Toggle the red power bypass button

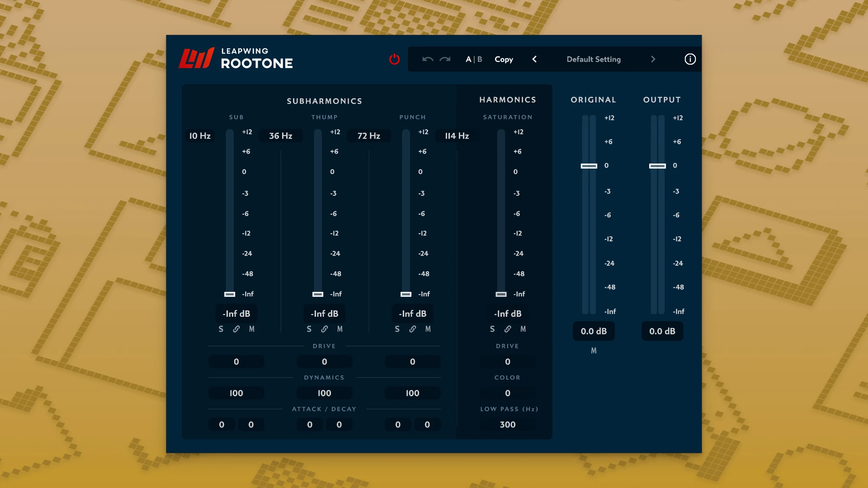(x=394, y=59)
